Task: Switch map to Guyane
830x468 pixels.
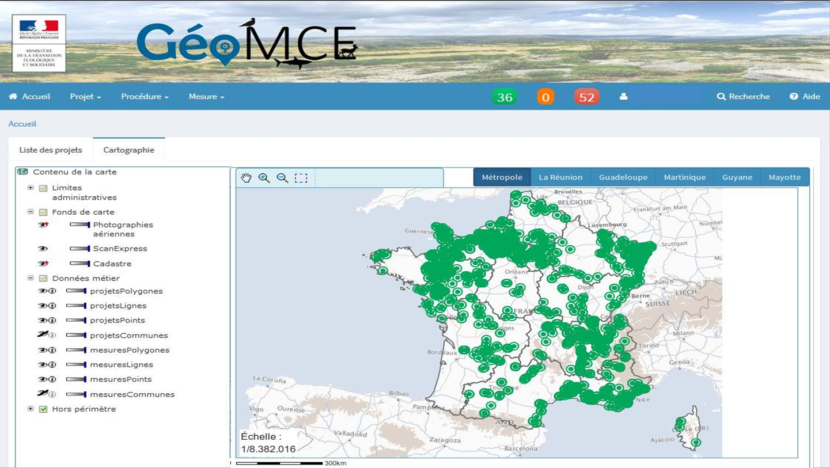Action: tap(737, 177)
